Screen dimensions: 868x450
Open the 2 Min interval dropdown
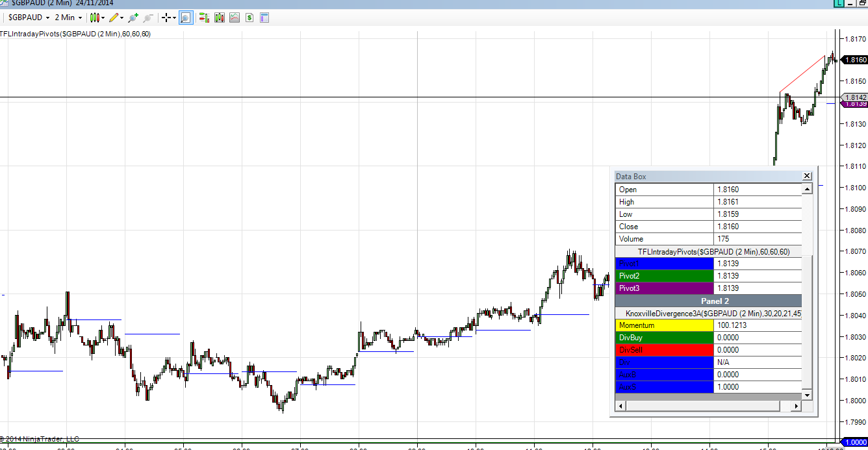pyautogui.click(x=68, y=18)
